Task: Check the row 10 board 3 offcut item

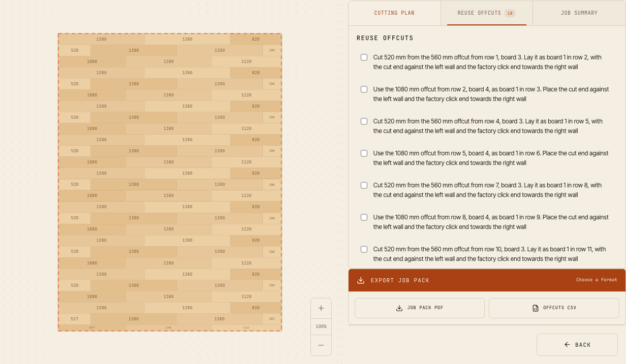Action: pos(364,249)
